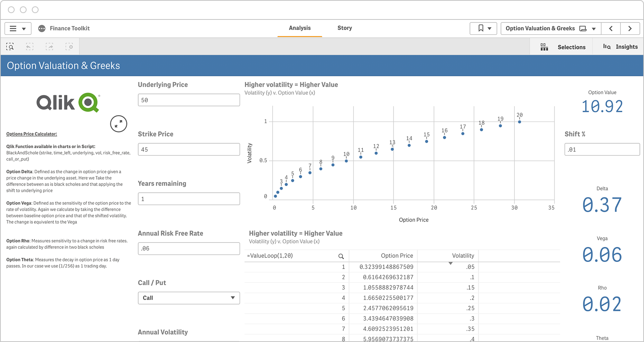Search in the ValueLoop column
Viewport: 644px width, 342px height.
[341, 256]
